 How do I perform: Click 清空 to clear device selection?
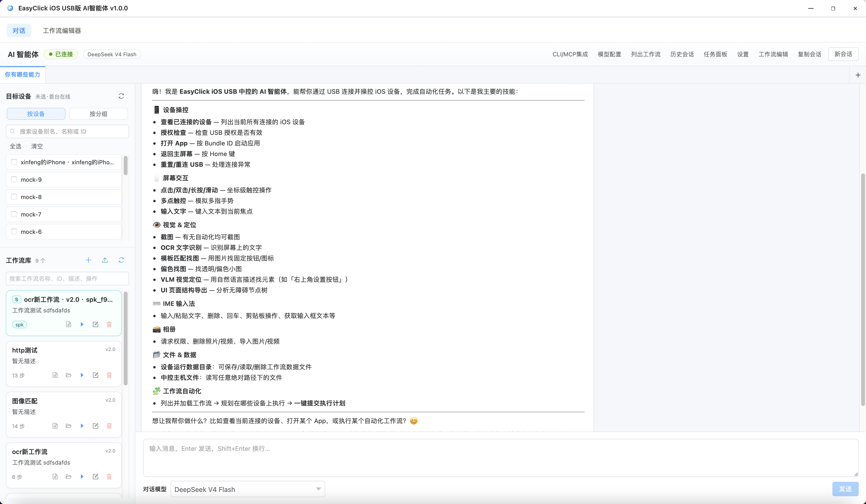37,146
